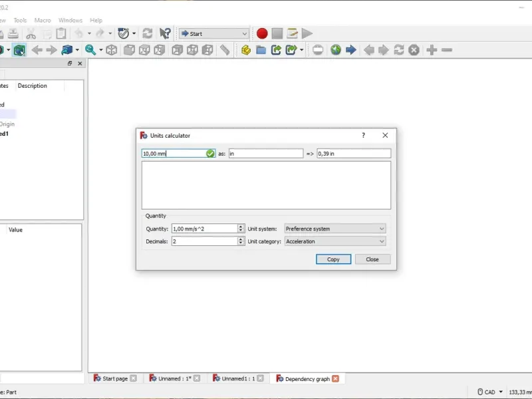532x399 pixels.
Task: Open the macros editor notepad icon
Action: coord(292,34)
